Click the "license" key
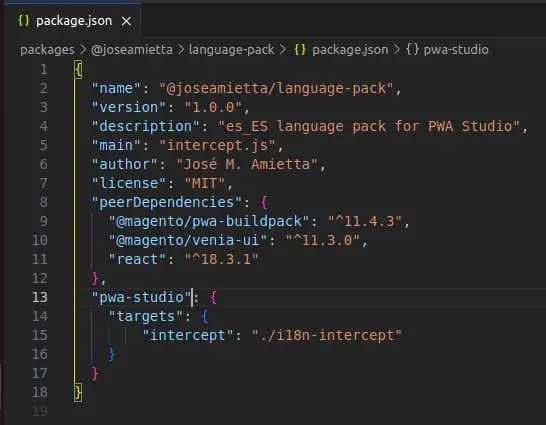Viewport: 546px width, 425px height. click(128, 183)
